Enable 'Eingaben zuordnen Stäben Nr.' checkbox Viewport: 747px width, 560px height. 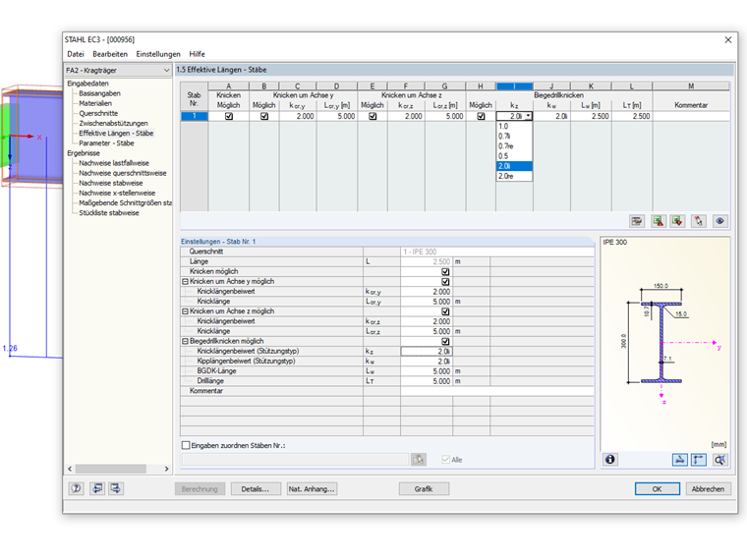click(186, 445)
